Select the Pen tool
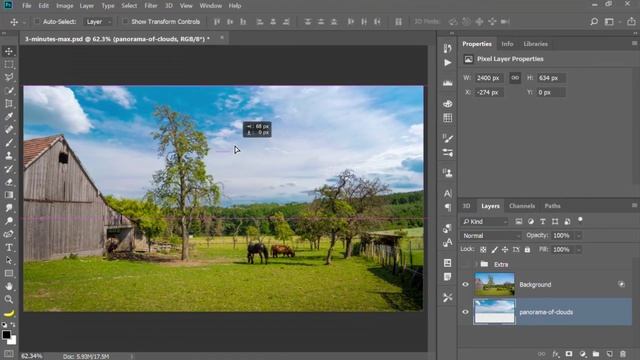 pos(9,234)
